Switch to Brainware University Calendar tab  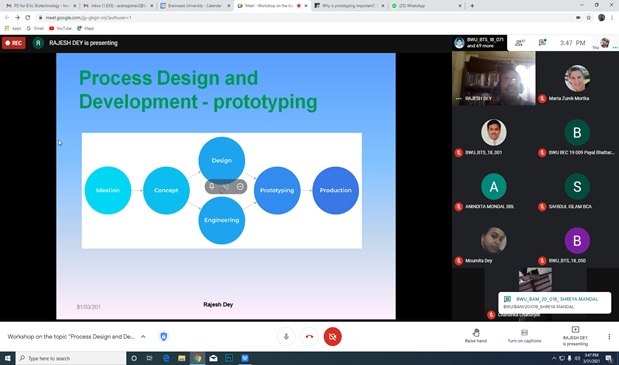pyautogui.click(x=195, y=6)
